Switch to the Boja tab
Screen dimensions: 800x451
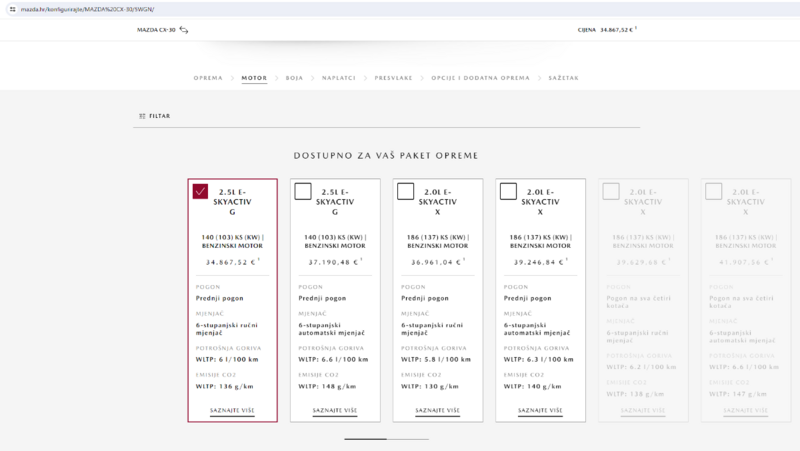coord(294,77)
